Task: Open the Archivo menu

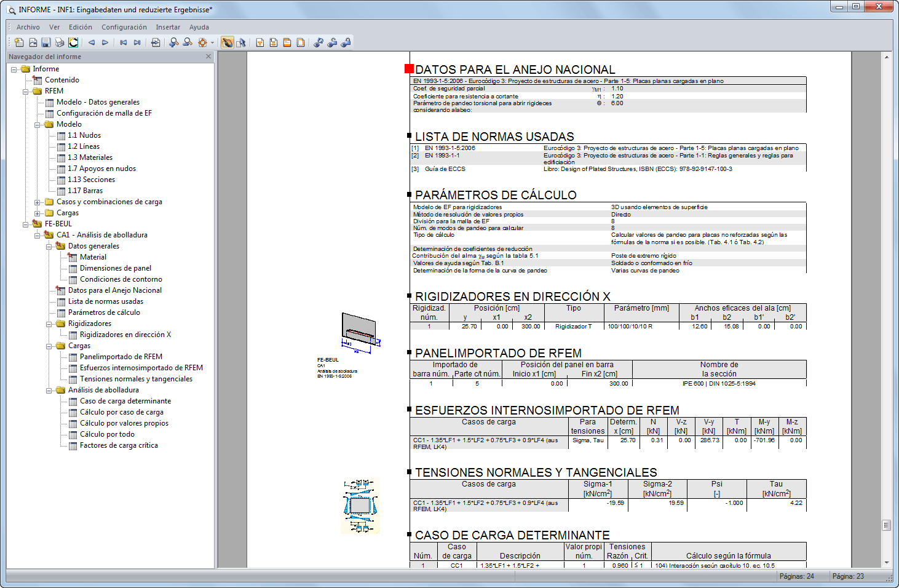Action: click(28, 27)
